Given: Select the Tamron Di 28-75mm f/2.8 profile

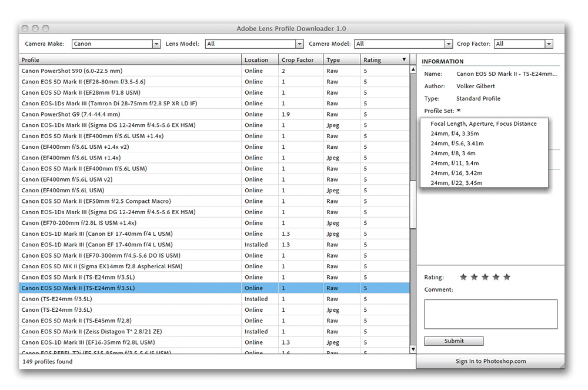Looking at the screenshot, I should coord(214,104).
